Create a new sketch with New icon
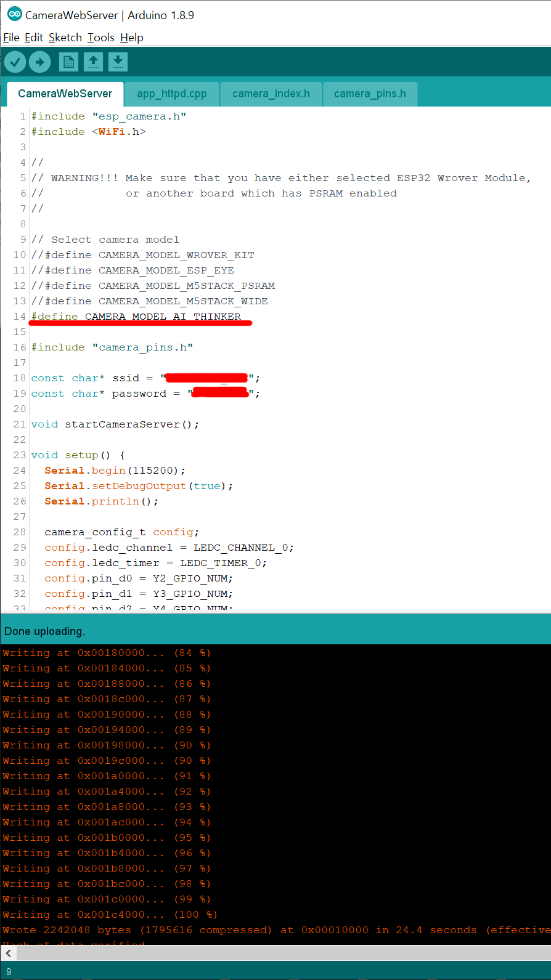Screen dimensions: 551x980 [68, 62]
